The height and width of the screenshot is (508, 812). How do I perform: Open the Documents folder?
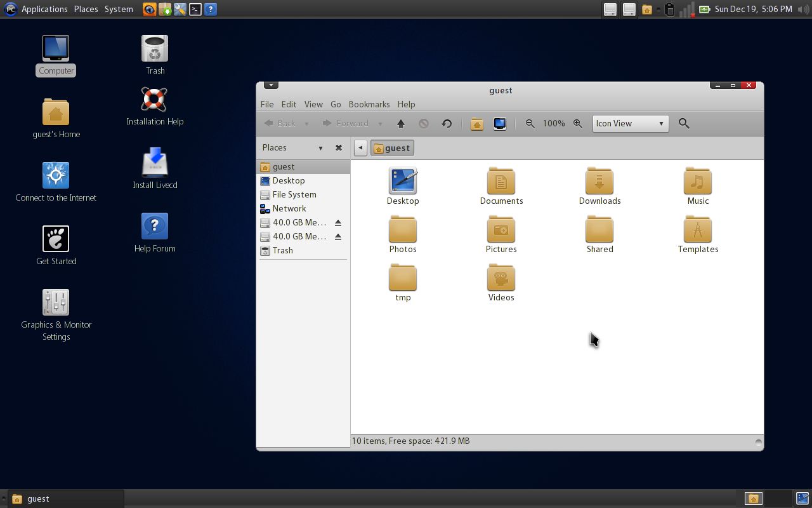[501, 186]
